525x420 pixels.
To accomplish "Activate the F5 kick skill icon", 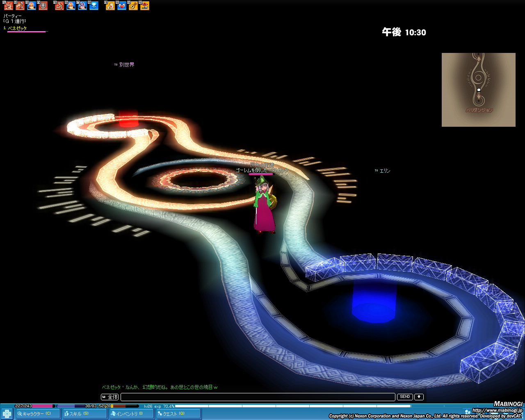I will 59,6.
